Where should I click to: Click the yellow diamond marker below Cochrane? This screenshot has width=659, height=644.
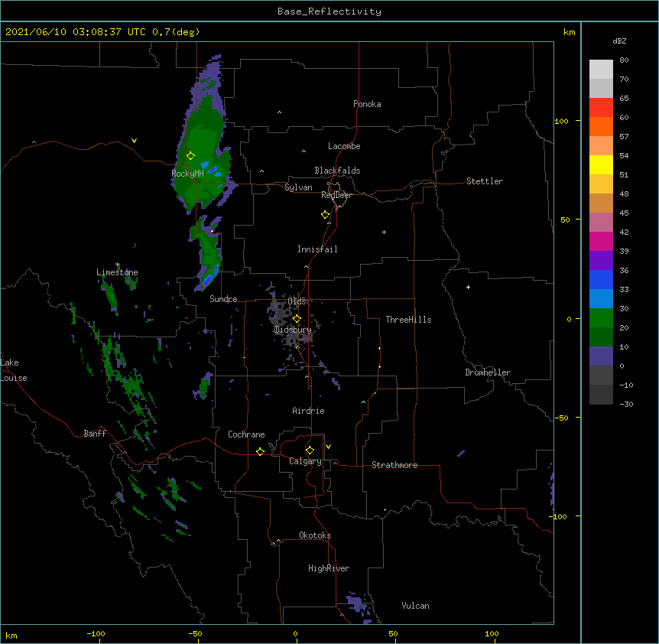(260, 451)
